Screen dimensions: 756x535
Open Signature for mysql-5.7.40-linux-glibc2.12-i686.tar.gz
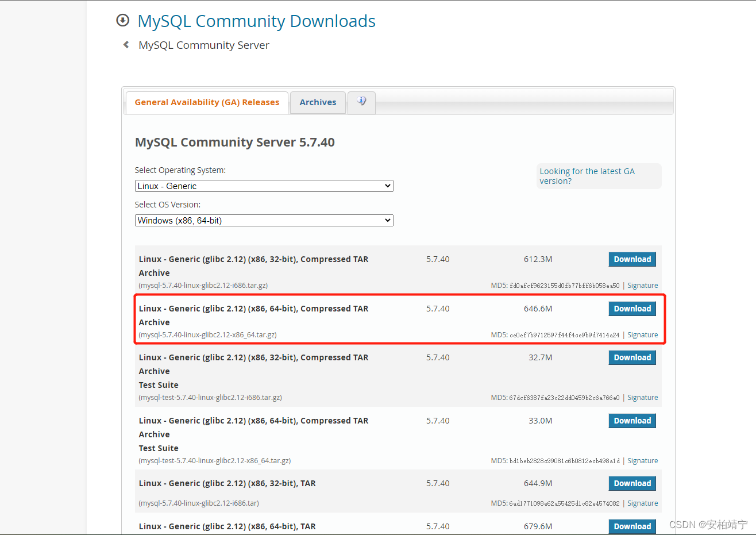click(x=642, y=286)
